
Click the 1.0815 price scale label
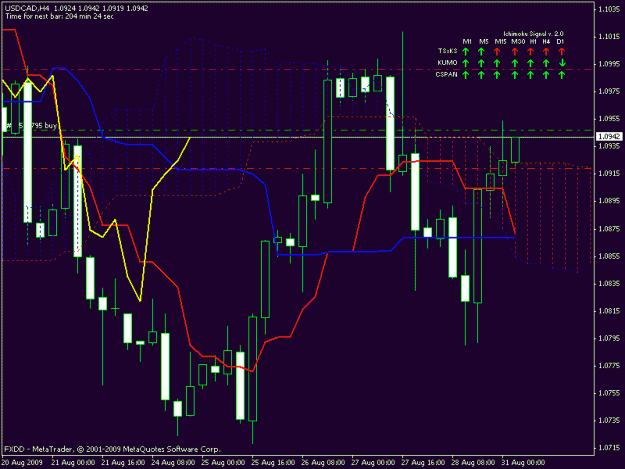tap(609, 311)
